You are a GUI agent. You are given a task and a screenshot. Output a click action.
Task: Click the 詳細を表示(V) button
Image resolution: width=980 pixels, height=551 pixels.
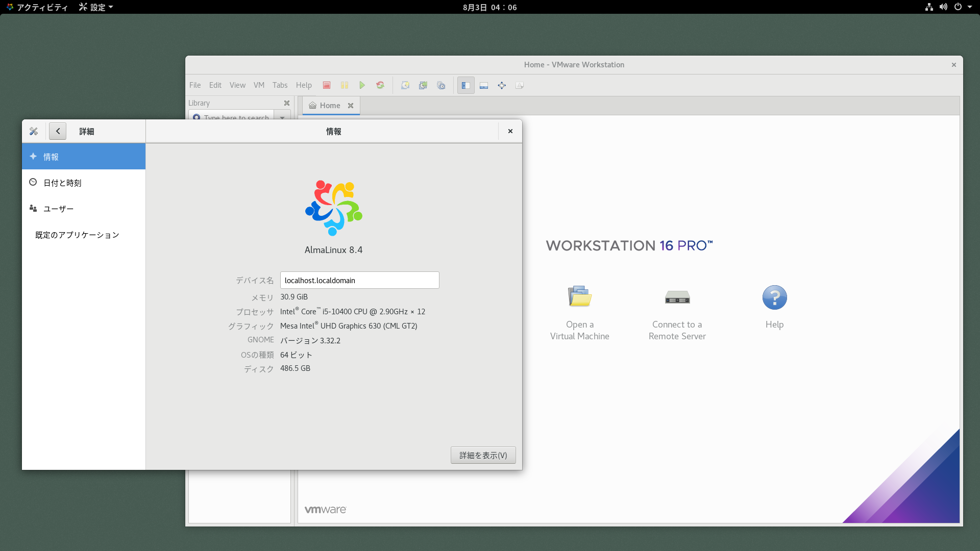pyautogui.click(x=483, y=455)
